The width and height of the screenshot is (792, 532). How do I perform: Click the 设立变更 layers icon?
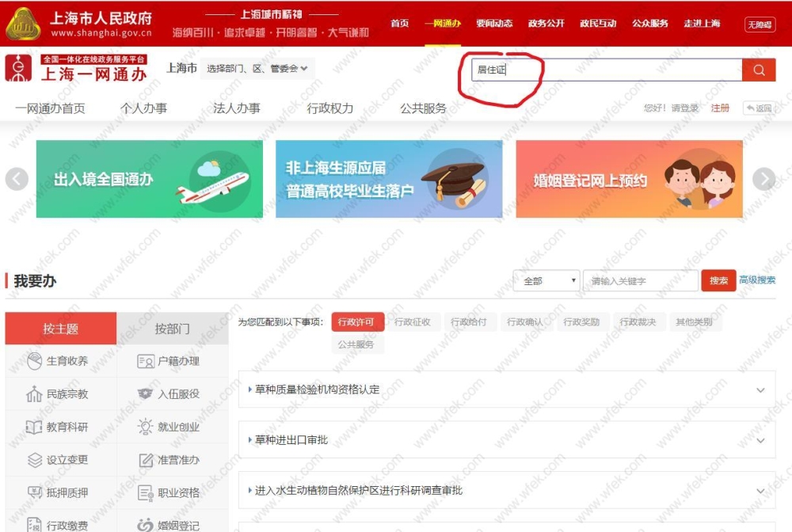pyautogui.click(x=34, y=460)
